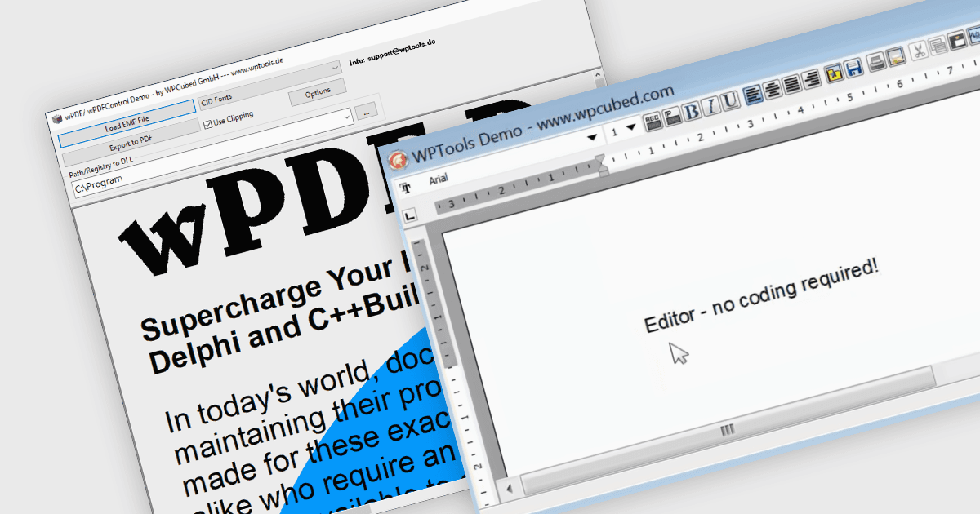Click the 'Info: support@wptools.de' text

[x=393, y=51]
